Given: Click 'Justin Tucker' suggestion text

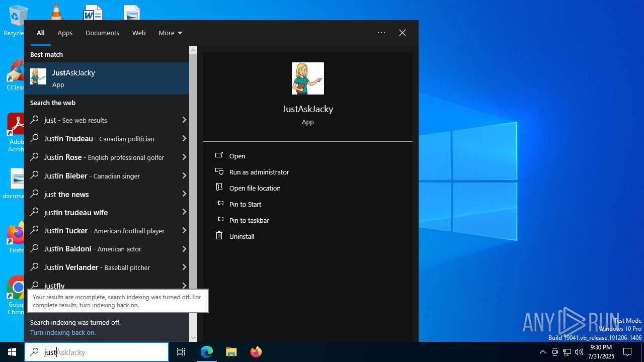Looking at the screenshot, I should [66, 230].
